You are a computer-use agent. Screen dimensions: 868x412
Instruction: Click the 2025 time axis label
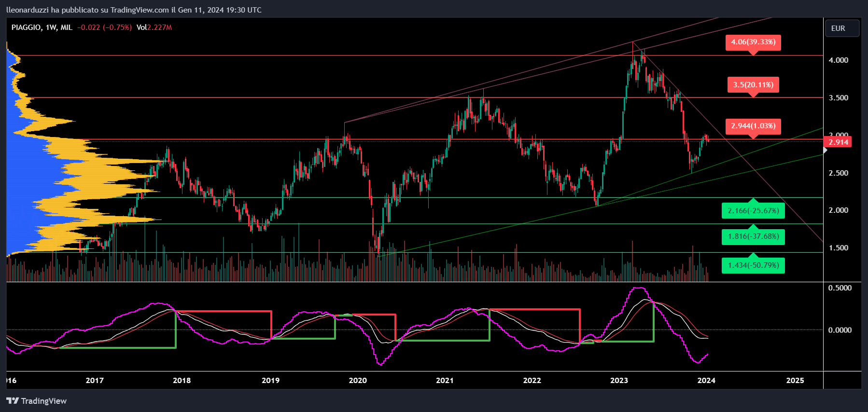point(795,381)
